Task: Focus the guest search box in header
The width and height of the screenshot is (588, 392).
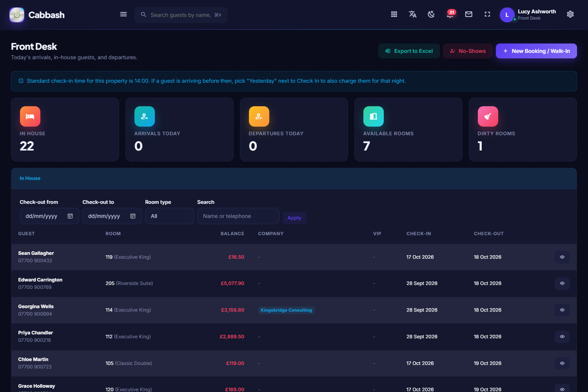Action: (x=181, y=15)
